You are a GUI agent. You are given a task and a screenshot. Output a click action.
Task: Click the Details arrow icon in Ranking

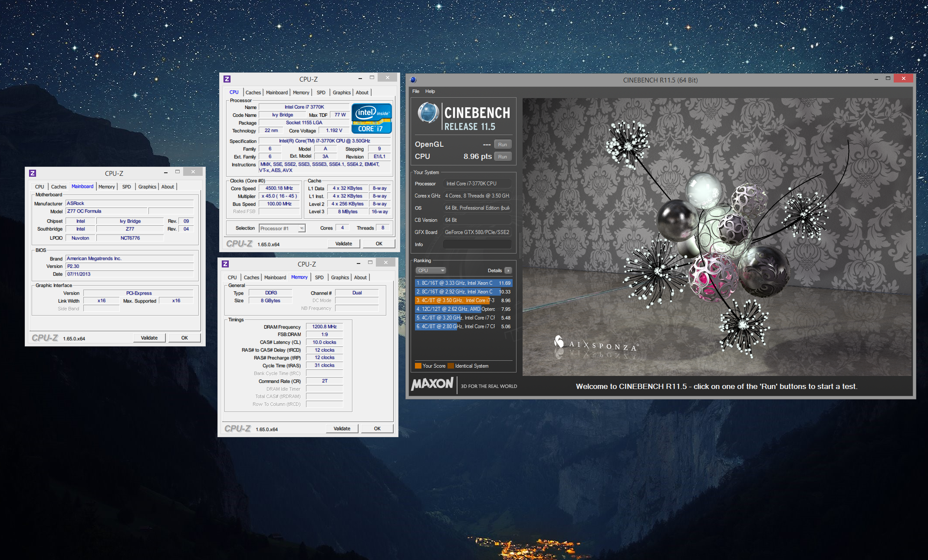point(508,270)
